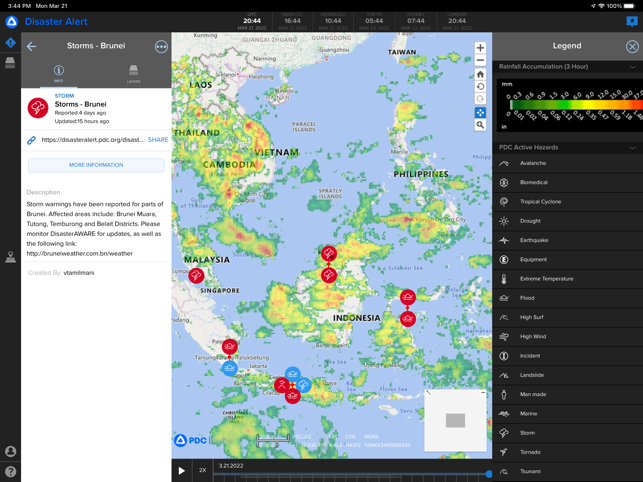Click the blue flood marker near Jakarta
The width and height of the screenshot is (643, 482).
tap(230, 368)
